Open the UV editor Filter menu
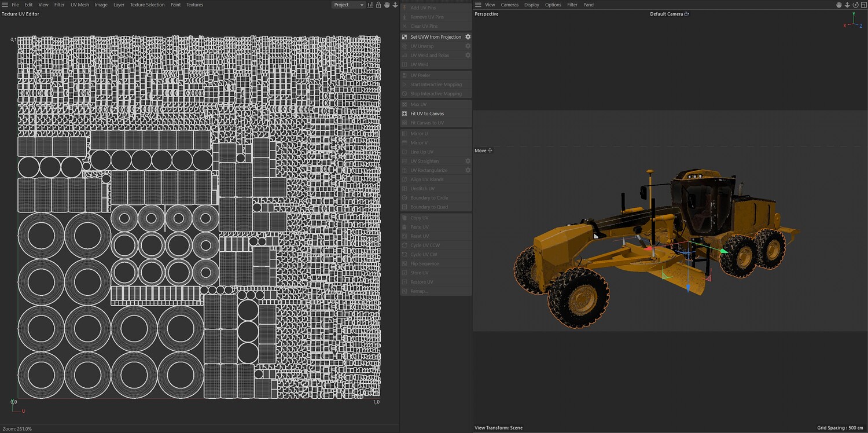The height and width of the screenshot is (433, 868). click(60, 5)
